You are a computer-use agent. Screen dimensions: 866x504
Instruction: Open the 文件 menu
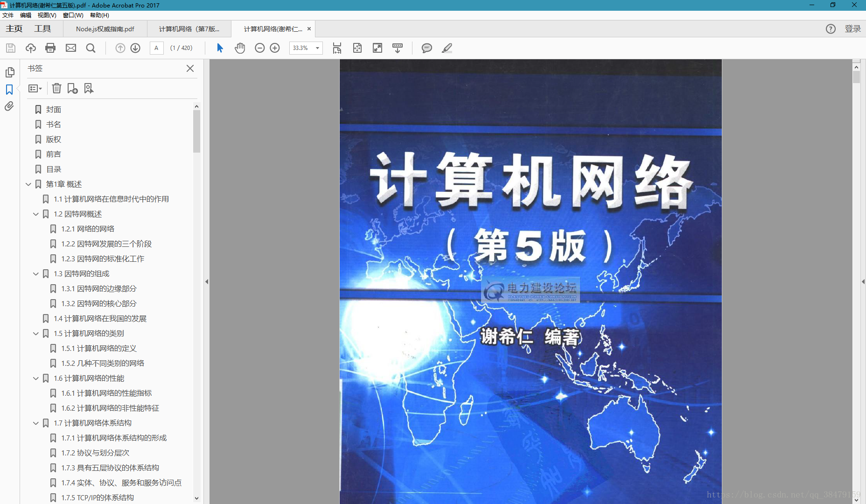(x=8, y=15)
